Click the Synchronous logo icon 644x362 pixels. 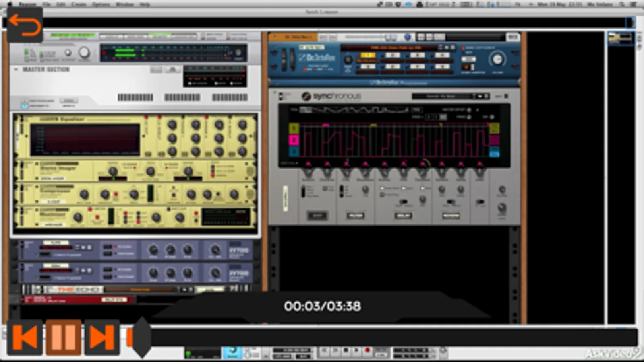point(306,96)
